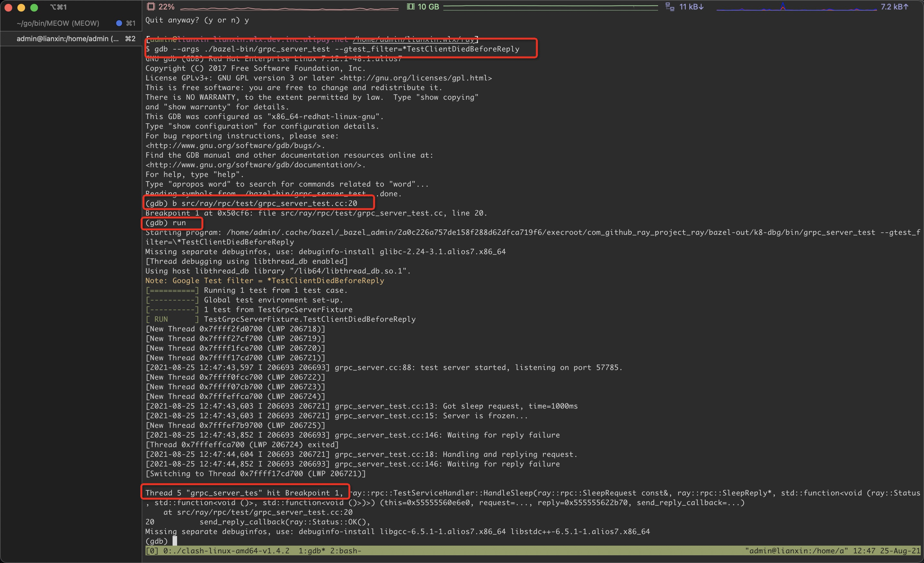924x563 pixels.
Task: Toggle fullscreen with the green traffic light
Action: click(34, 7)
